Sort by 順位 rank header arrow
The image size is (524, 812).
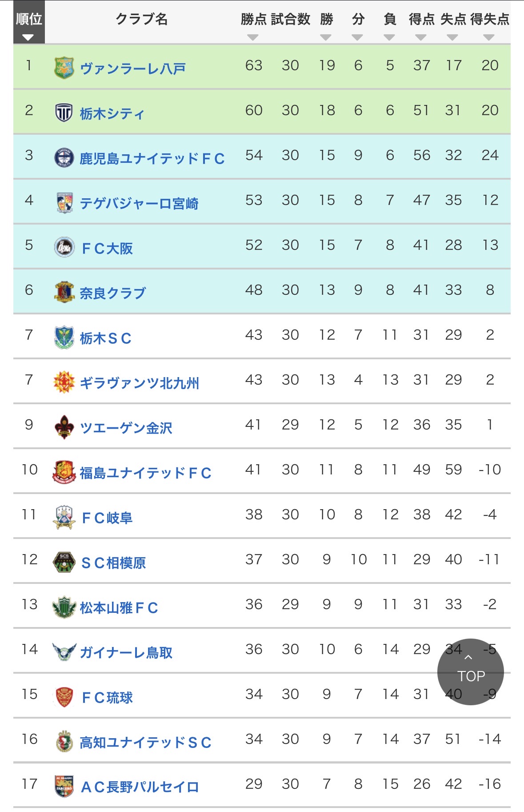(x=28, y=37)
